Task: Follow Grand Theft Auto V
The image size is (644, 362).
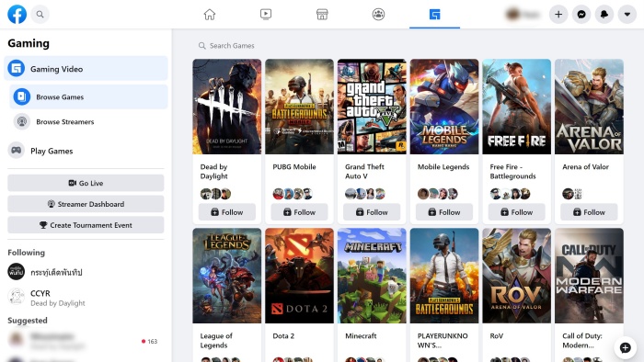Action: [x=372, y=212]
